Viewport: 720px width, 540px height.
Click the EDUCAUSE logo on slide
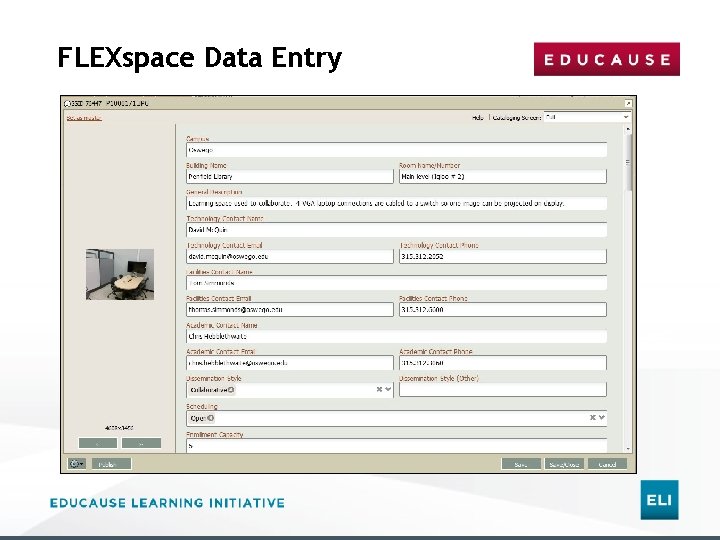click(607, 59)
